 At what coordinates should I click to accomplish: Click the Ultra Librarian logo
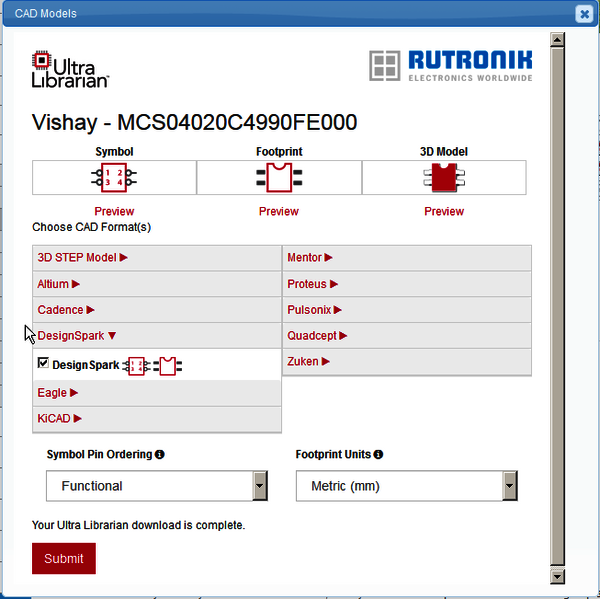[70, 69]
